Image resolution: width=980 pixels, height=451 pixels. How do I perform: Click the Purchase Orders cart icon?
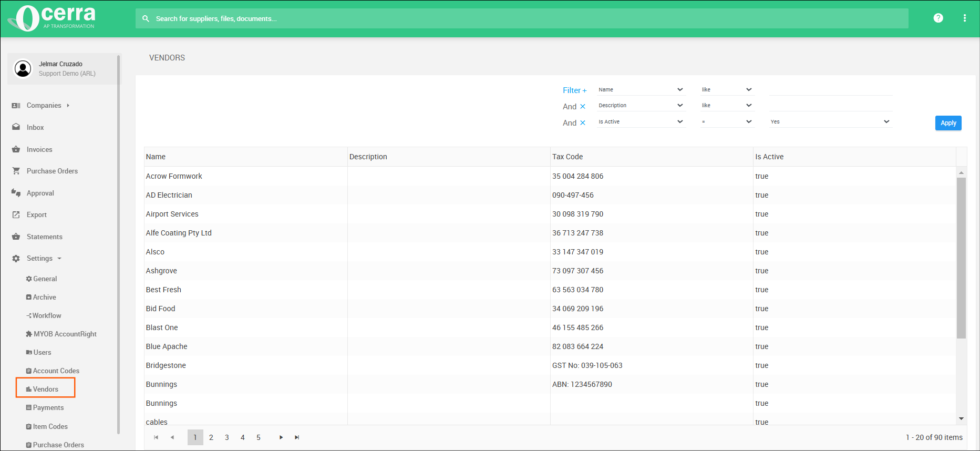[x=16, y=171]
